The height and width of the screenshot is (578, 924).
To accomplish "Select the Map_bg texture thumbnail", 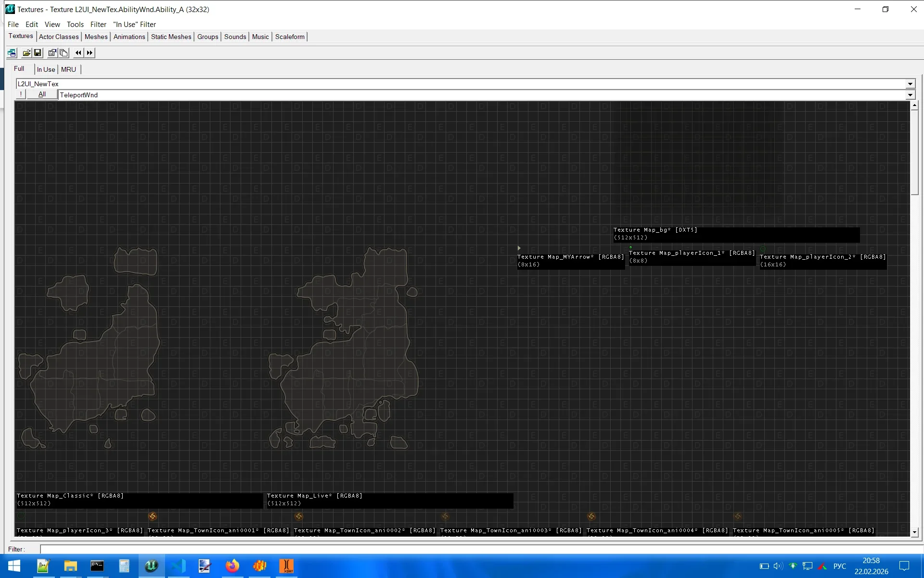I will [x=736, y=164].
